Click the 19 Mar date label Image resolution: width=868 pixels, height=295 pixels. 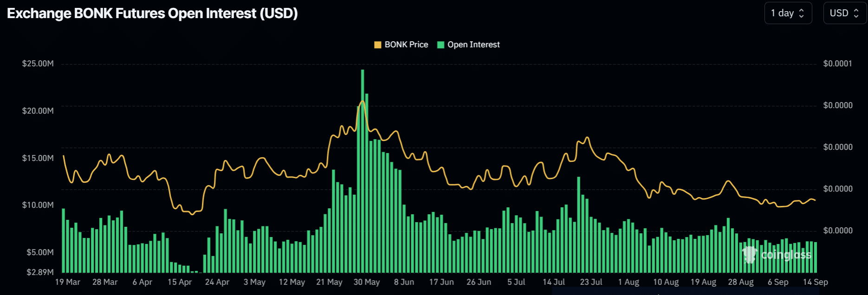[x=68, y=282]
